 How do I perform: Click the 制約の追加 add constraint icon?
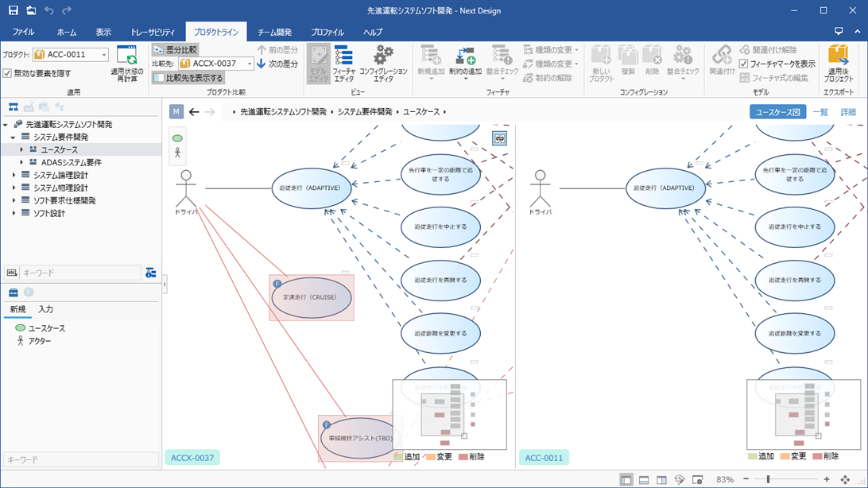pos(465,57)
